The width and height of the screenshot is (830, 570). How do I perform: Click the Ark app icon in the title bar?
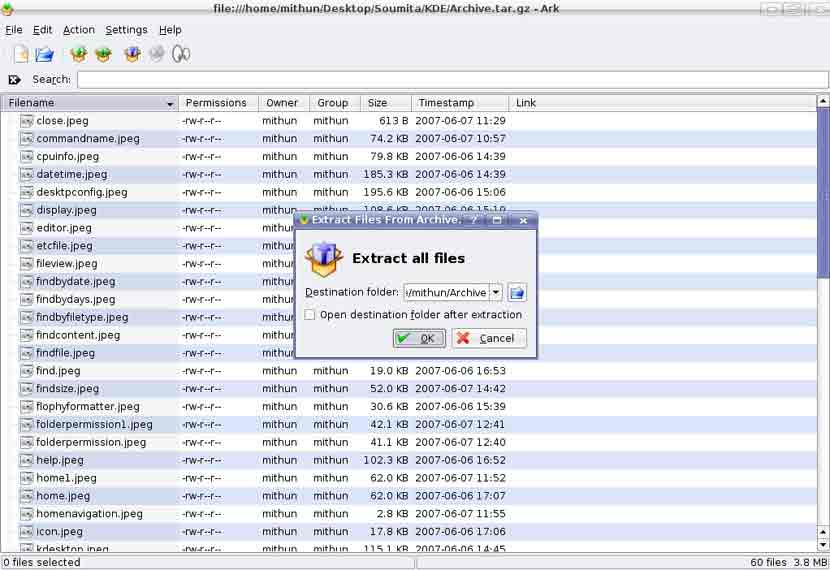click(7, 8)
